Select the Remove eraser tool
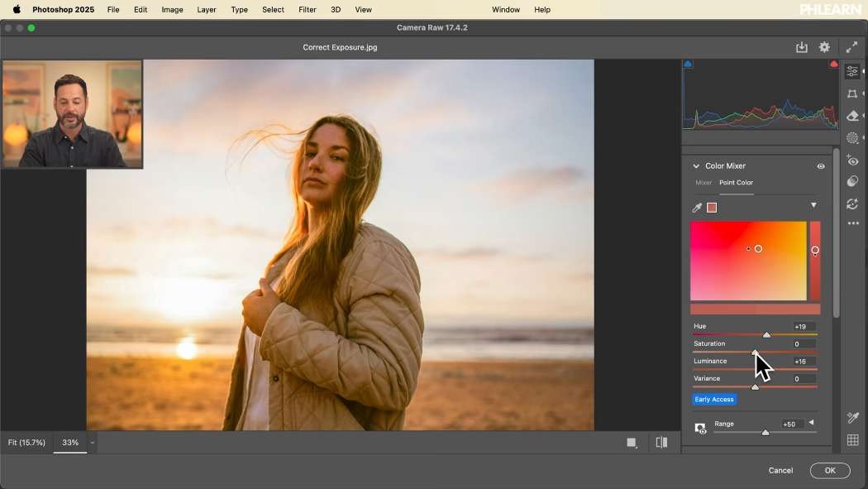Screen dimensions: 868x489 click(852, 116)
